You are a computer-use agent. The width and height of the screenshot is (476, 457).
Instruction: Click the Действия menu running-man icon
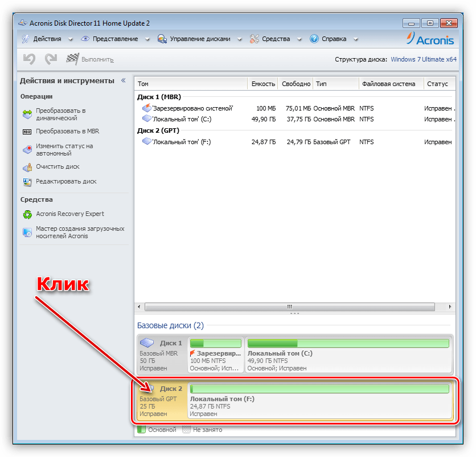26,39
